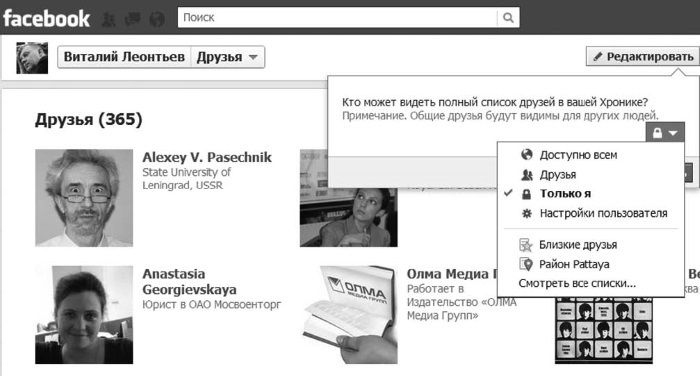Click the checkmark next to Только я
Image resolution: width=700 pixels, height=376 pixels.
[x=508, y=193]
